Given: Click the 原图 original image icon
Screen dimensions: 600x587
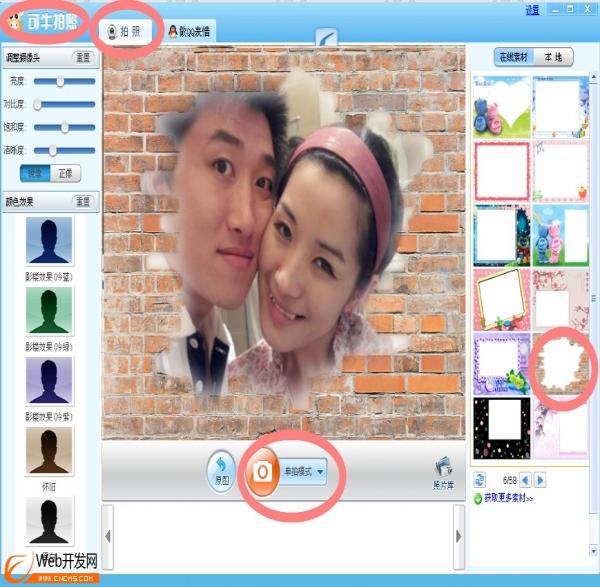Looking at the screenshot, I should coord(220,470).
